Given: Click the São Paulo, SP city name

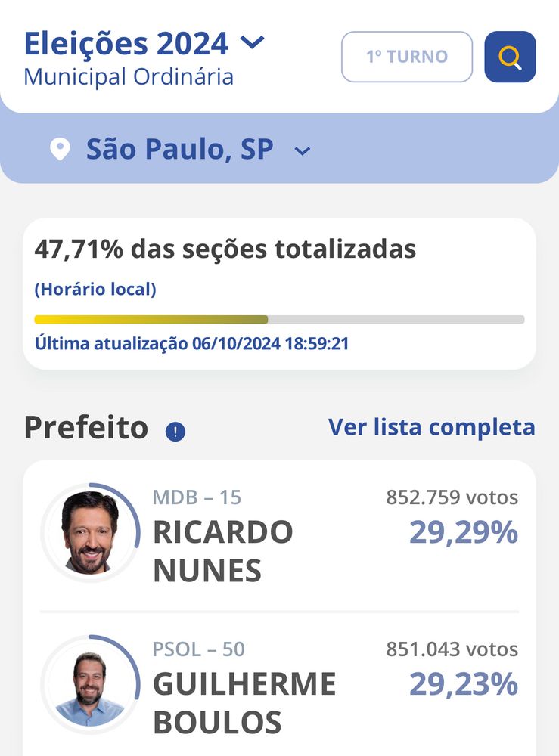Looking at the screenshot, I should pyautogui.click(x=179, y=148).
